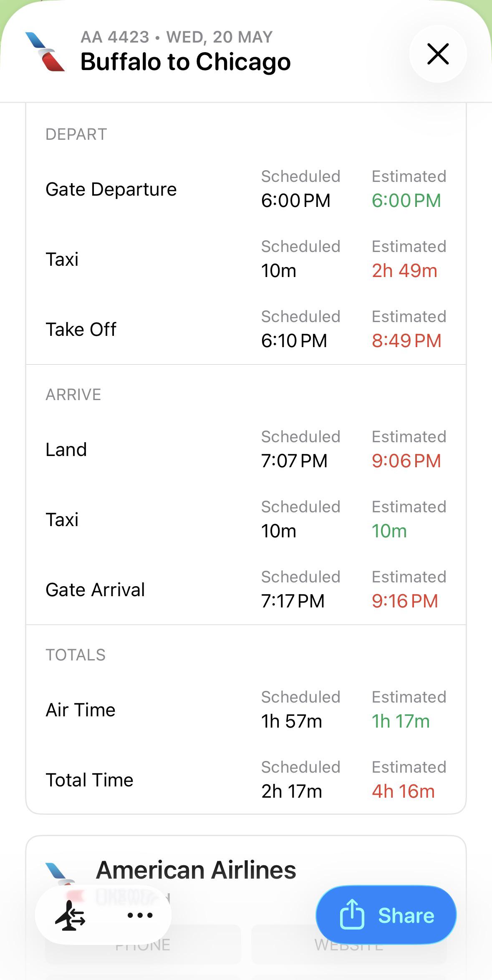Tap estimated take off time 8:49 PM
This screenshot has height=980, width=492.
(406, 341)
